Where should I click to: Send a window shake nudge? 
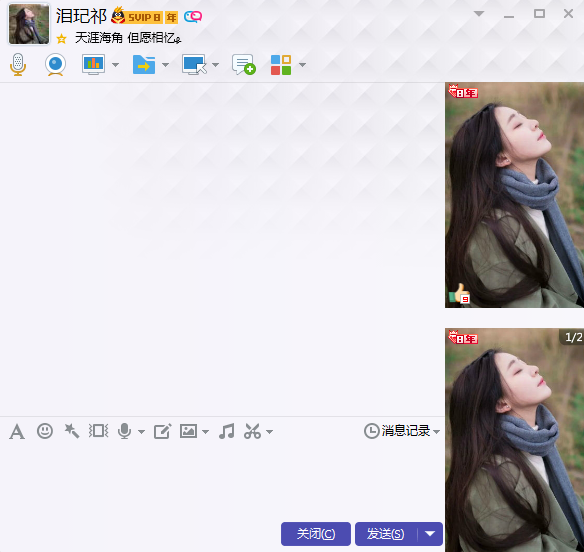[x=98, y=431]
